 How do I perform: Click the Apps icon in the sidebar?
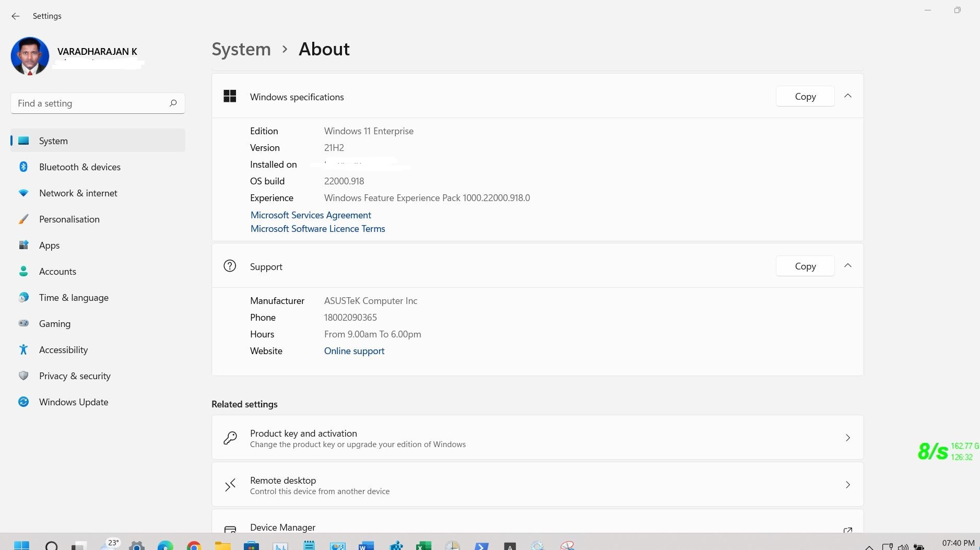[23, 245]
